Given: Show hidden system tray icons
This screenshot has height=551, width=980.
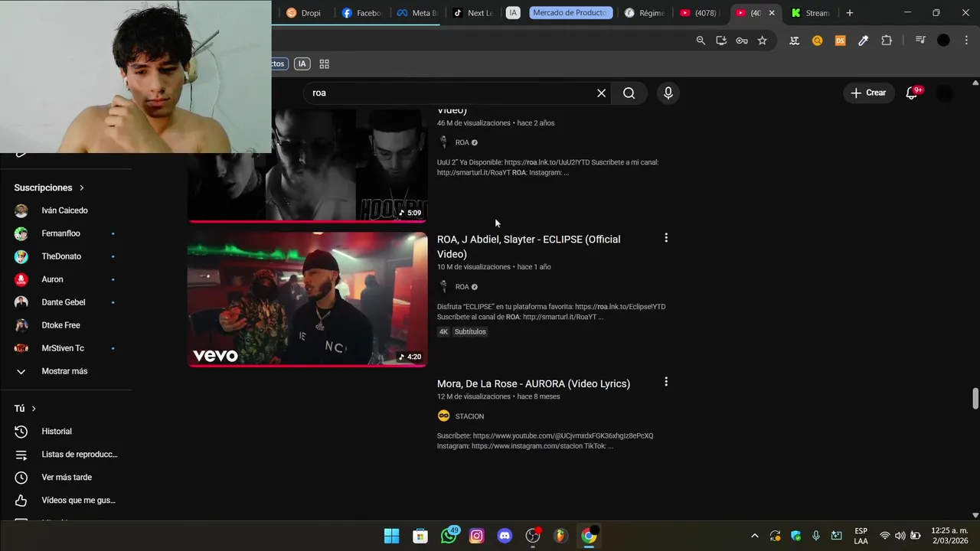Looking at the screenshot, I should tap(754, 536).
